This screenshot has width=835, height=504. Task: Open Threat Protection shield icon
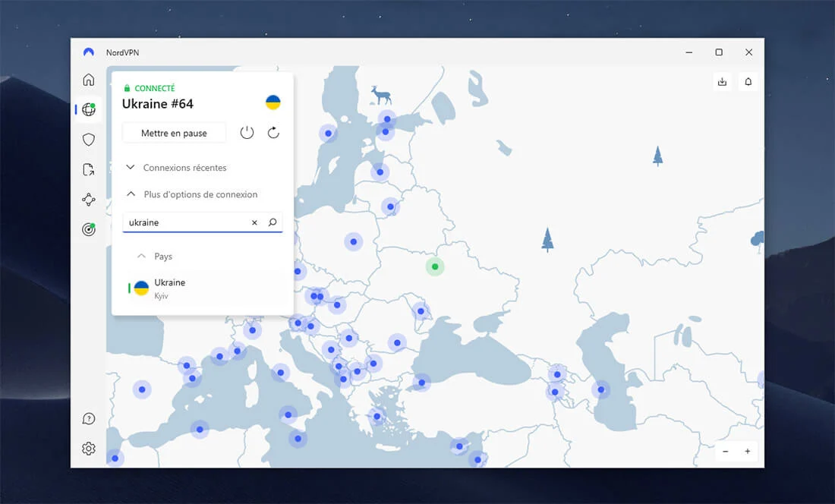pyautogui.click(x=89, y=140)
